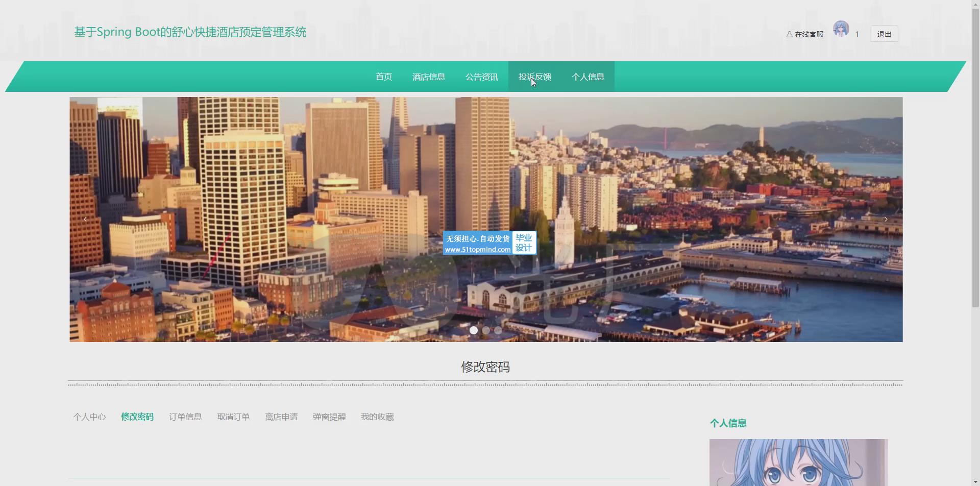Click the 退出 logout button

(x=884, y=34)
